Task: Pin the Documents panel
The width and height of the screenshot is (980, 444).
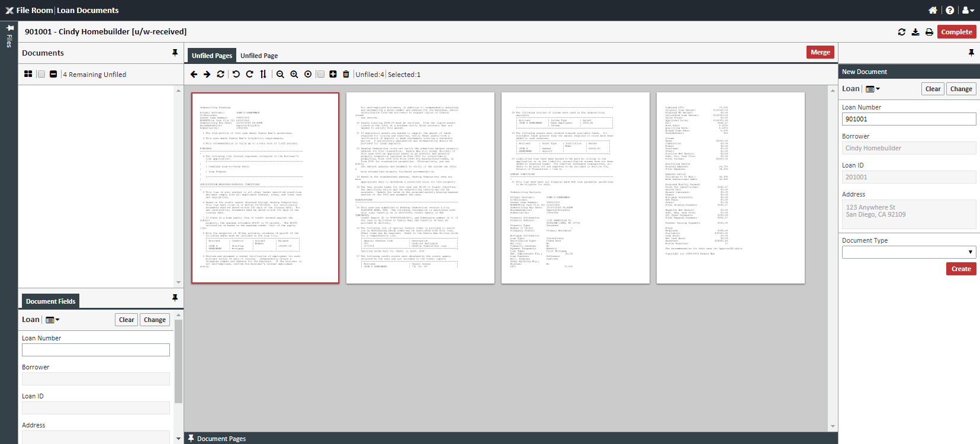Action: tap(175, 53)
